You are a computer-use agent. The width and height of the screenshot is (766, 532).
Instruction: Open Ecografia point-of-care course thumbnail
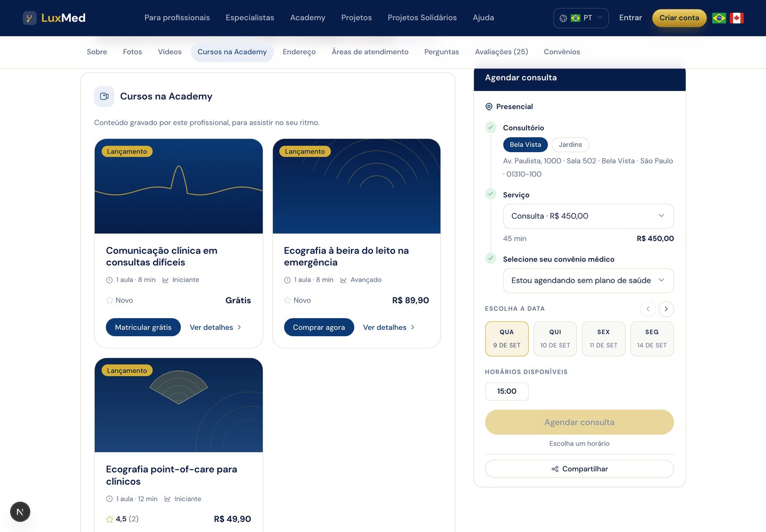tap(179, 405)
